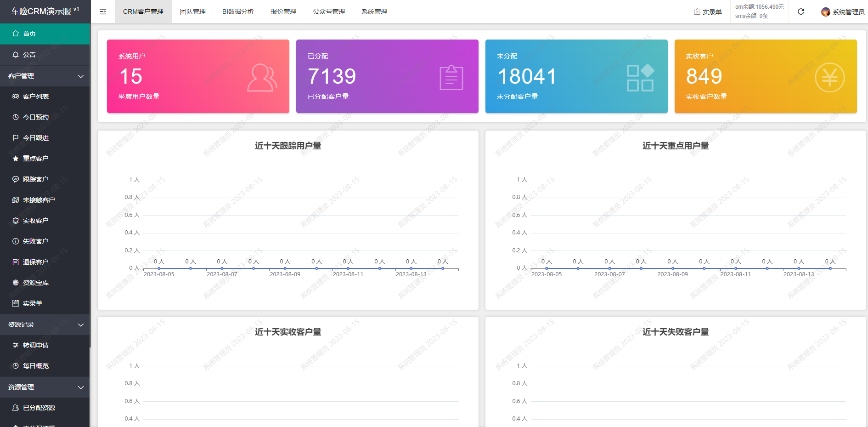The height and width of the screenshot is (427, 868).
Task: Click the bell icon beside 公告
Action: [16, 55]
